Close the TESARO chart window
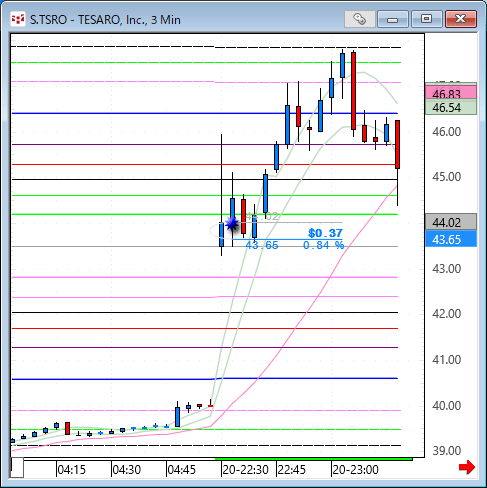Viewport: 487px width, 488px height. (x=461, y=19)
